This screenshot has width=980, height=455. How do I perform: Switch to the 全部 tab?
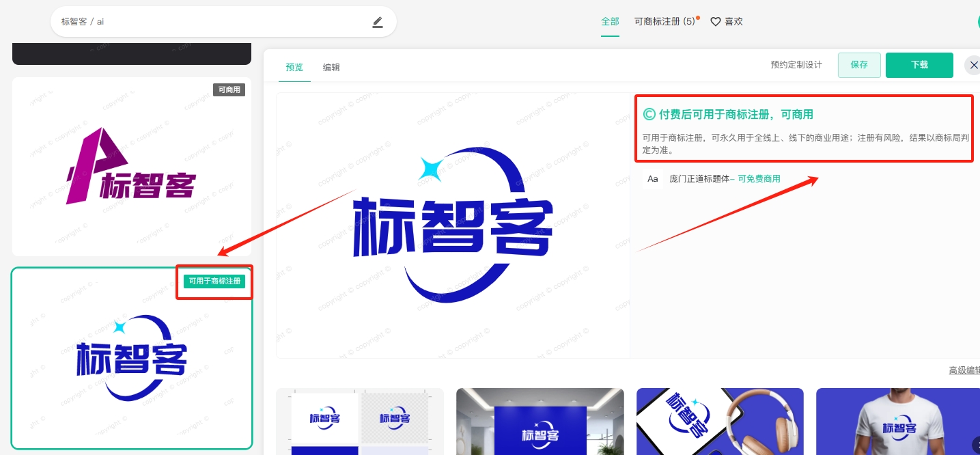pyautogui.click(x=610, y=22)
